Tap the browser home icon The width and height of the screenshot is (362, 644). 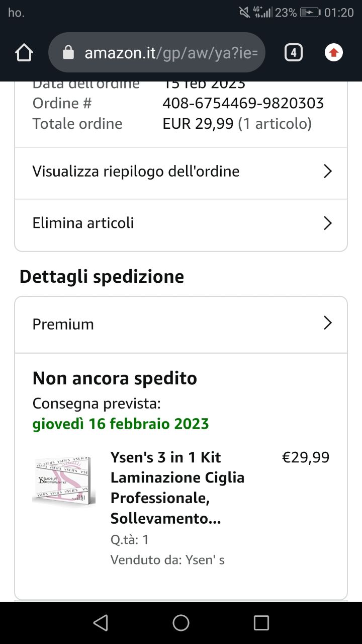pyautogui.click(x=24, y=52)
